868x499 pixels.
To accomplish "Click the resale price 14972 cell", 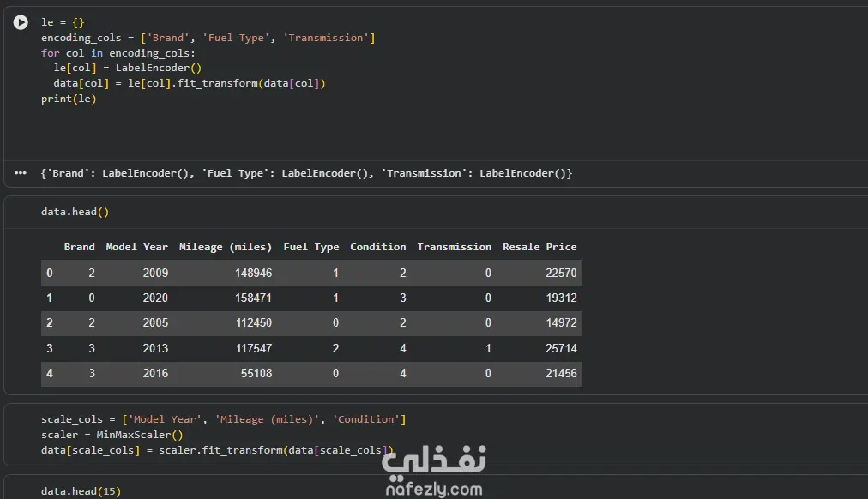I will click(x=561, y=322).
